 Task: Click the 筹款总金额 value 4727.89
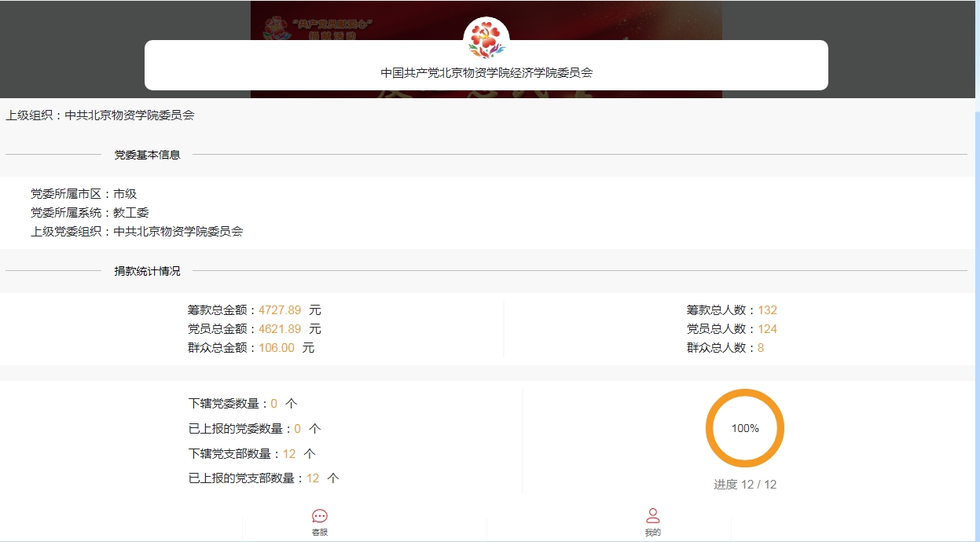(x=280, y=310)
